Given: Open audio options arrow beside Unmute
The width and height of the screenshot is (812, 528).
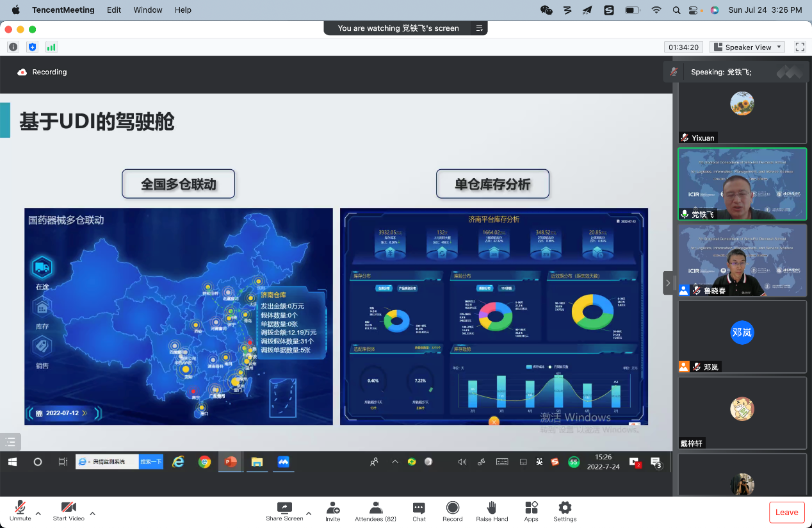Looking at the screenshot, I should coord(38,513).
